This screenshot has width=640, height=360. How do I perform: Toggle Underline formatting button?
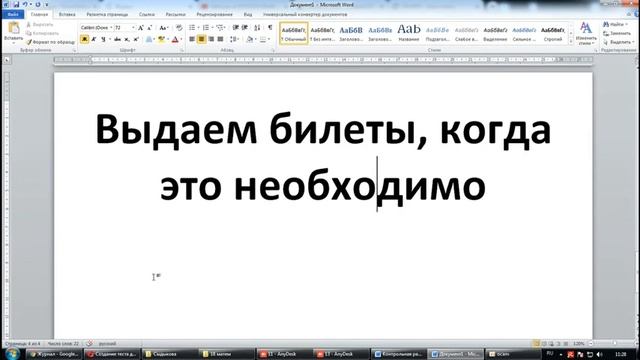pyautogui.click(x=103, y=39)
